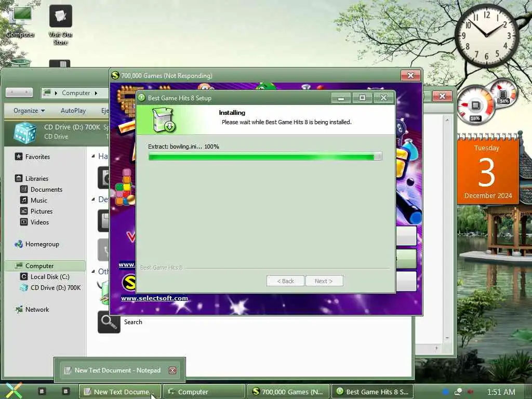
Task: Click the calendar gadget showing December 2024
Action: pos(487,170)
